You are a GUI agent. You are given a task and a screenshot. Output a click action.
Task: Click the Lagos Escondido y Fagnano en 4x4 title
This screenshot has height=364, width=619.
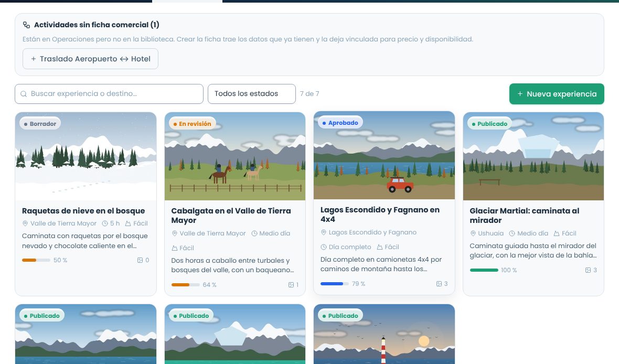[x=380, y=215]
